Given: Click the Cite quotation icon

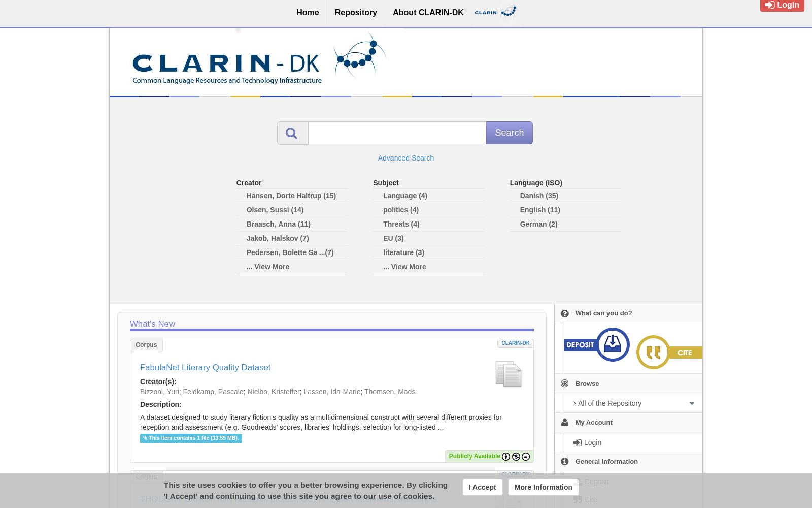Looking at the screenshot, I should (x=653, y=352).
